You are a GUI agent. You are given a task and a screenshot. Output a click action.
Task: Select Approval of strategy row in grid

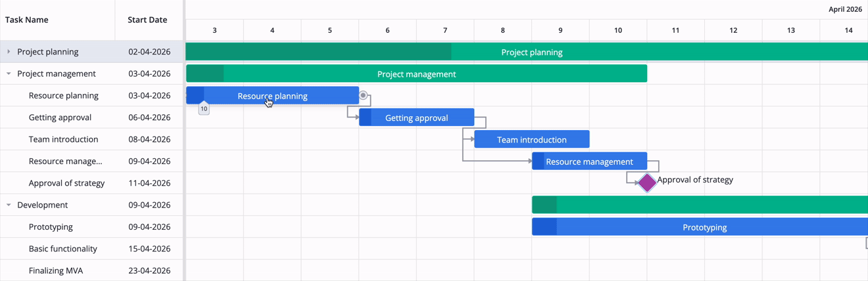point(91,183)
